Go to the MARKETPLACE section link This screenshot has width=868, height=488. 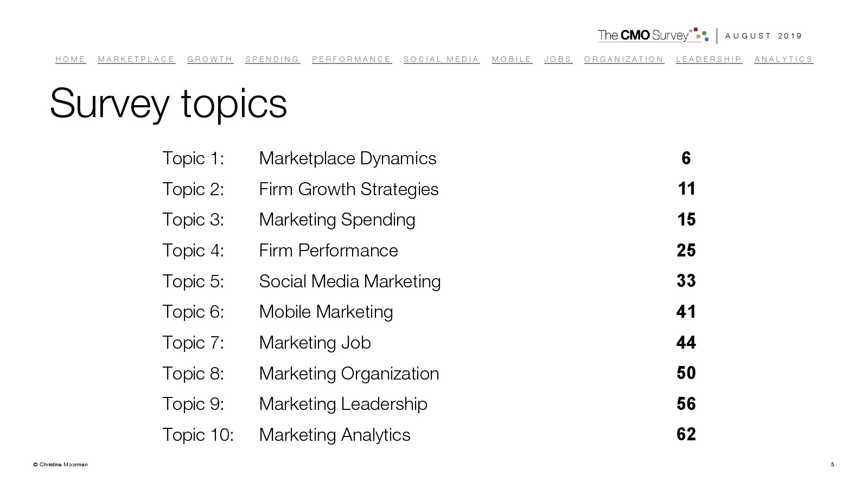(136, 59)
